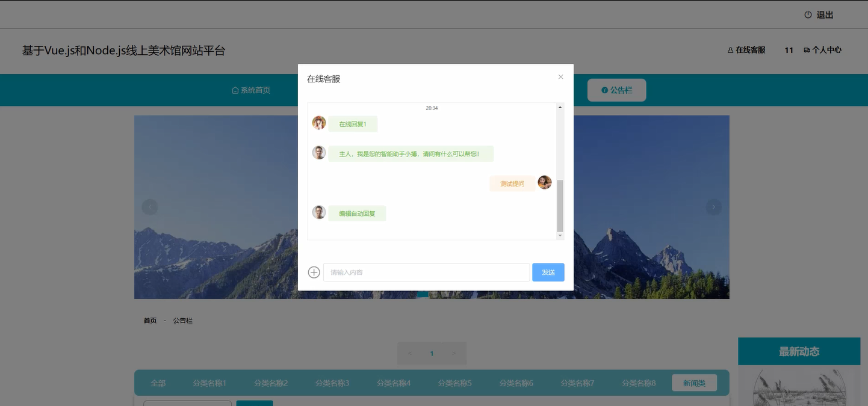This screenshot has height=406, width=868.
Task: Click the user avatar beside 测试提问 message
Action: (x=545, y=182)
